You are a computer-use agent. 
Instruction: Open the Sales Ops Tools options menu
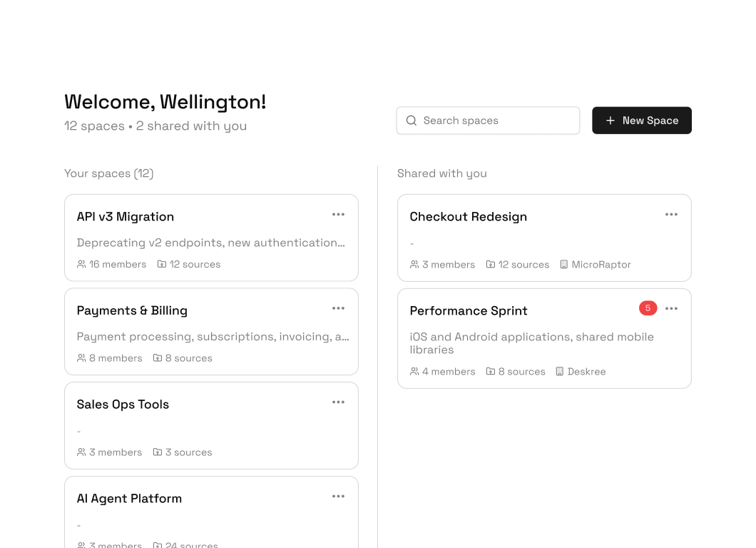coord(338,402)
